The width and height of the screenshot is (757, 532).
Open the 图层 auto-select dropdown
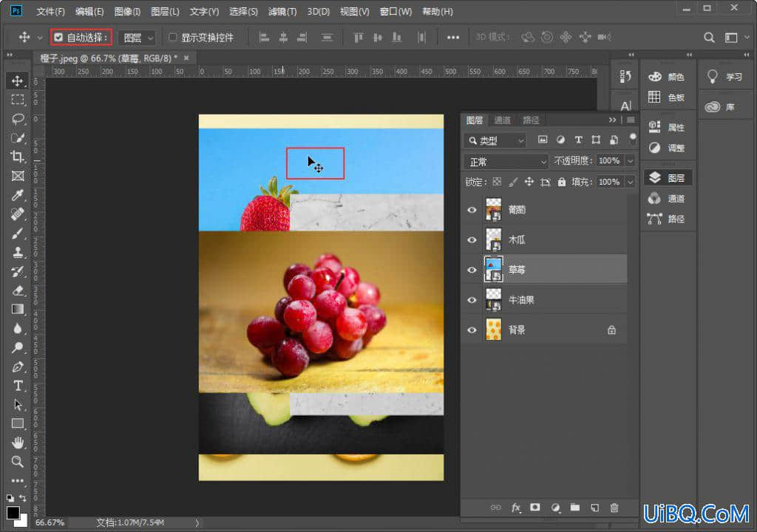coord(137,37)
